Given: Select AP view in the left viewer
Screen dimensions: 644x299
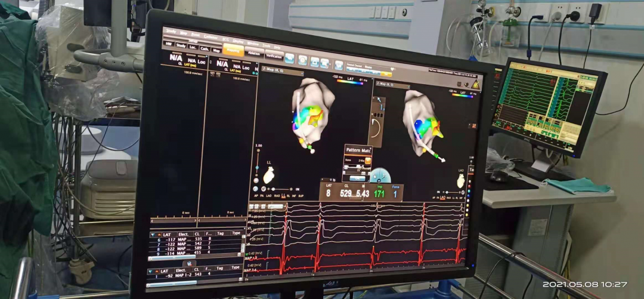Looking at the screenshot, I should click(x=256, y=196).
